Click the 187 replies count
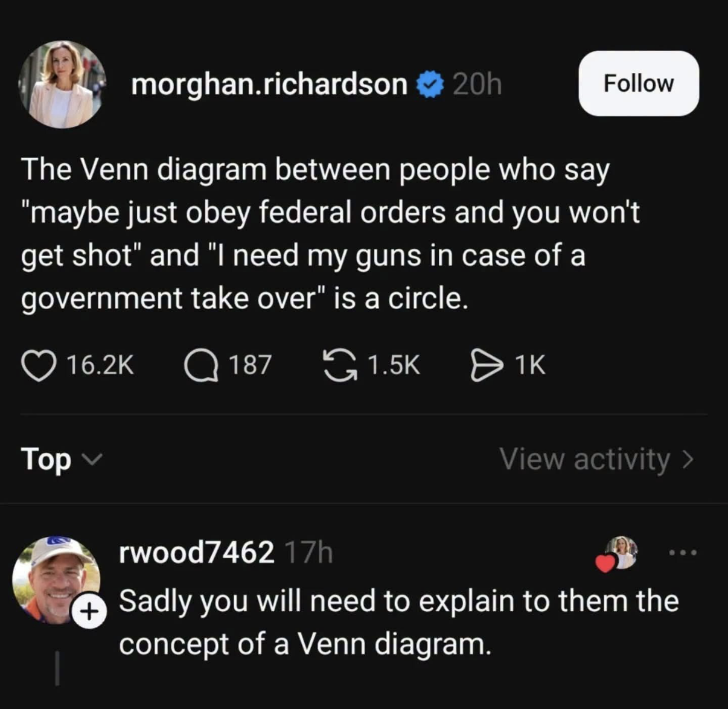The width and height of the screenshot is (728, 709). [x=250, y=365]
